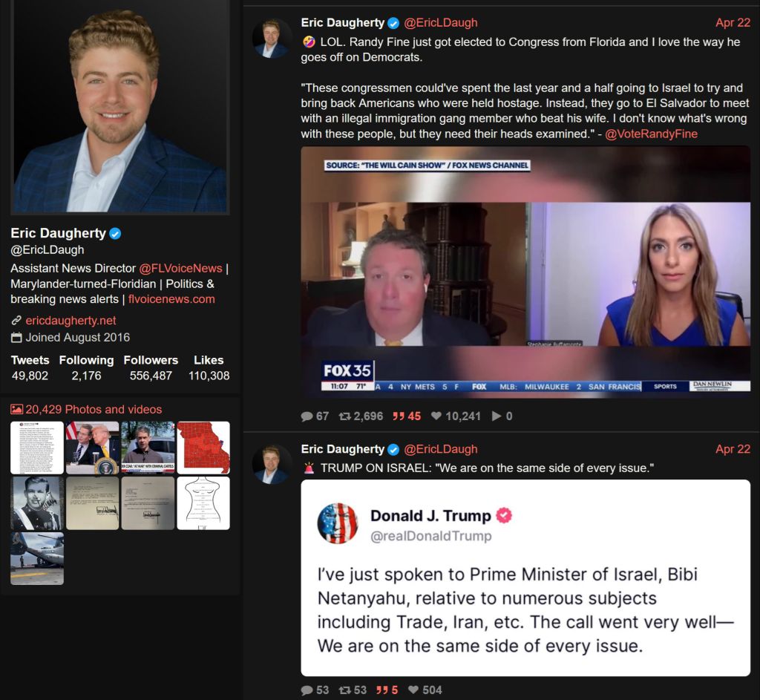The image size is (760, 700).
Task: Click the heart icon showing 504 likes
Action: [413, 690]
